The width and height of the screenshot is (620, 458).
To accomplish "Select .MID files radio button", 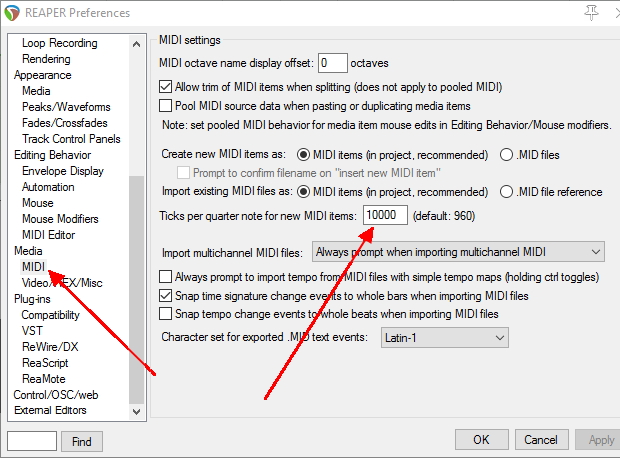I will pos(507,155).
